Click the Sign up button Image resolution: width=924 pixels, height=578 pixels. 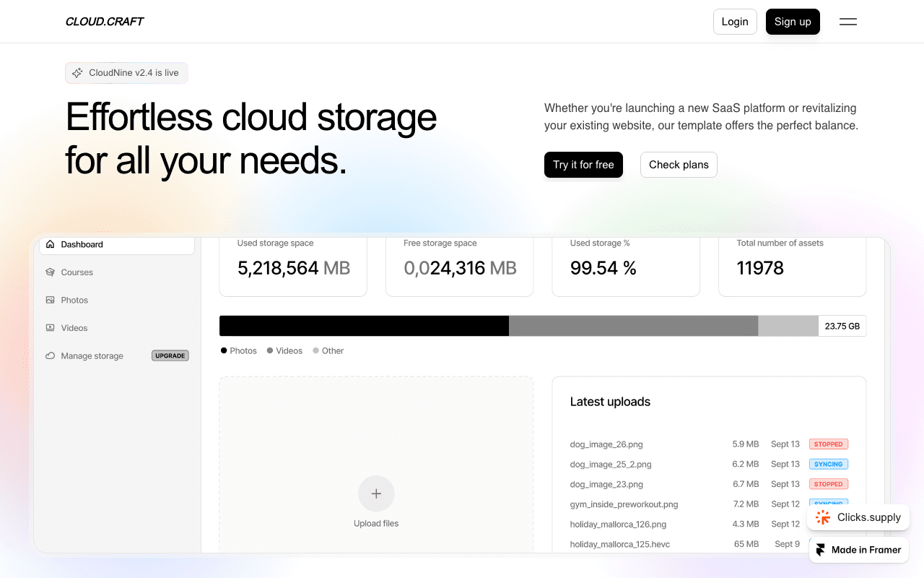tap(793, 22)
